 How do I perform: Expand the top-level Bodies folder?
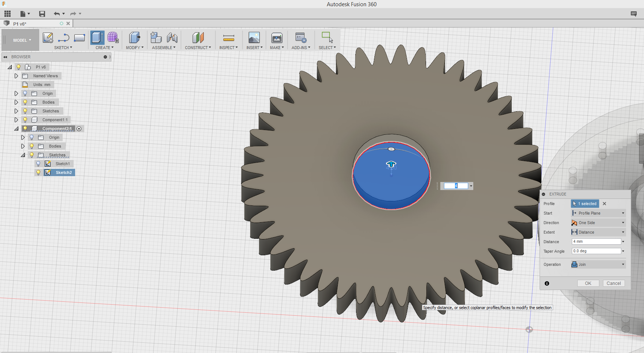[x=16, y=102]
